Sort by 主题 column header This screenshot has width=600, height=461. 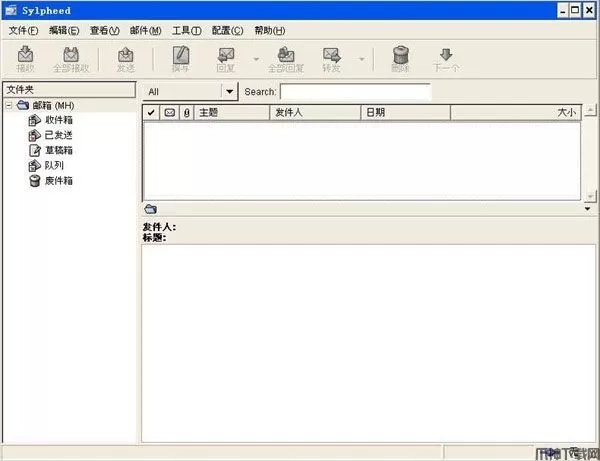pyautogui.click(x=232, y=112)
